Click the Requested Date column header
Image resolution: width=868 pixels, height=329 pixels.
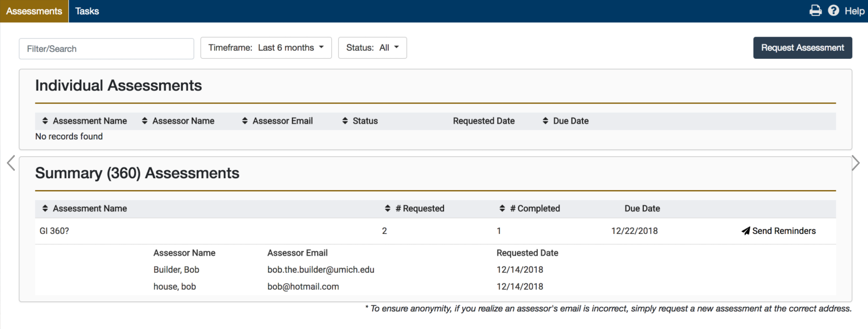pyautogui.click(x=484, y=121)
